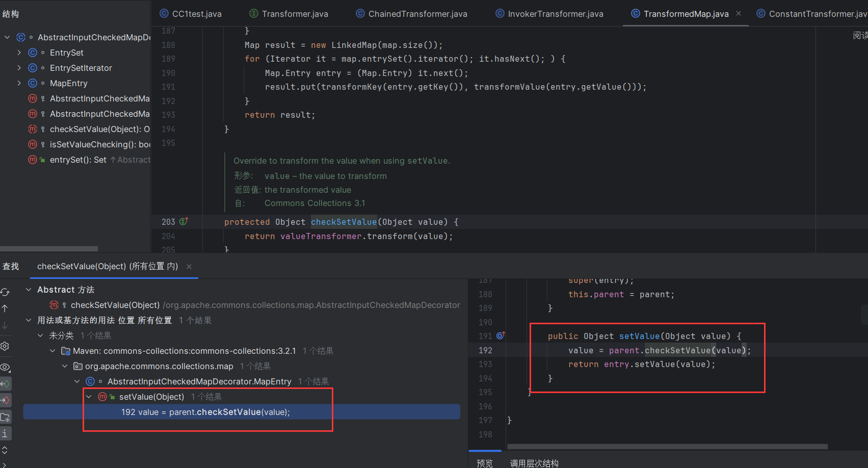Click method icon of entrySet() row
868x468 pixels.
click(33, 160)
